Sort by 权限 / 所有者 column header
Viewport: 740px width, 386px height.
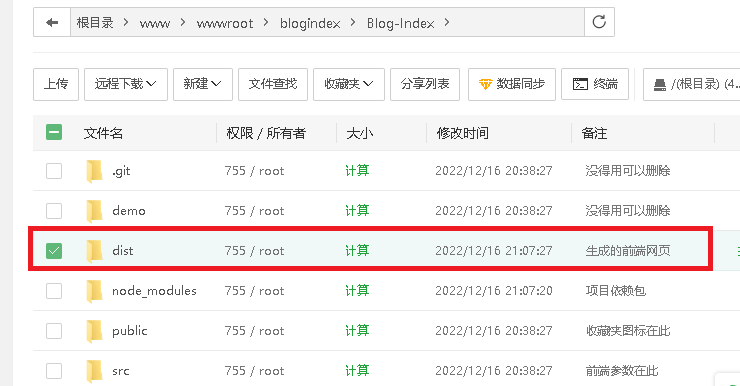click(266, 134)
